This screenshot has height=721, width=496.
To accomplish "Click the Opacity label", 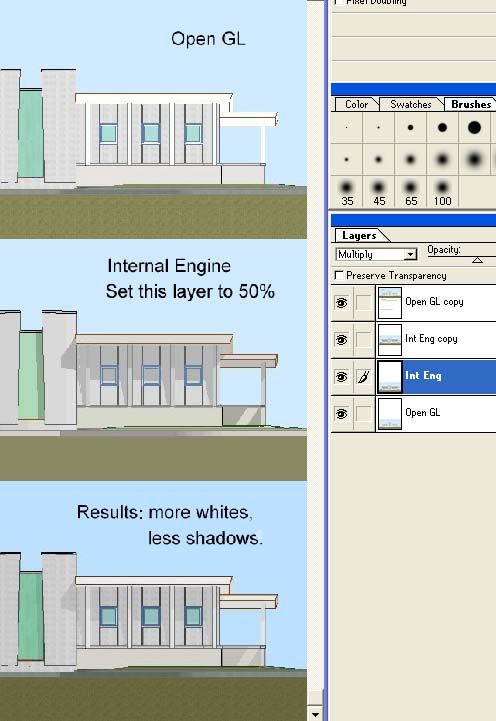I will point(444,250).
